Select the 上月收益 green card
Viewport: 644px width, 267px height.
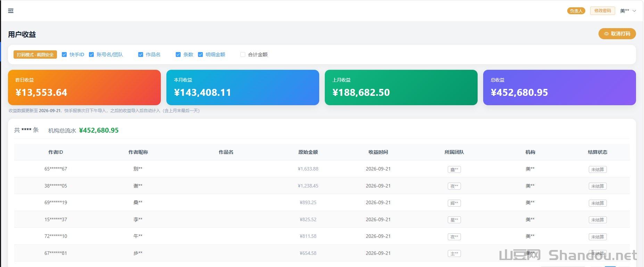(x=401, y=87)
